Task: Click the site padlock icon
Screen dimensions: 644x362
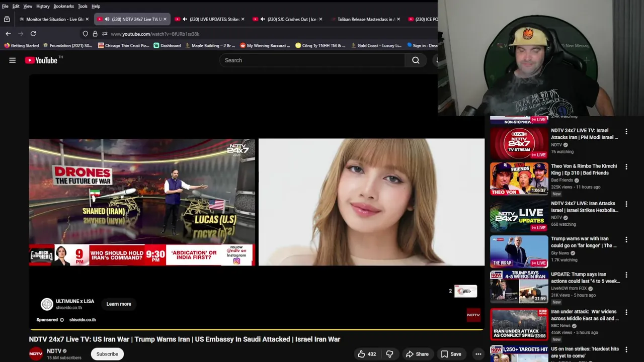Action: (95, 34)
